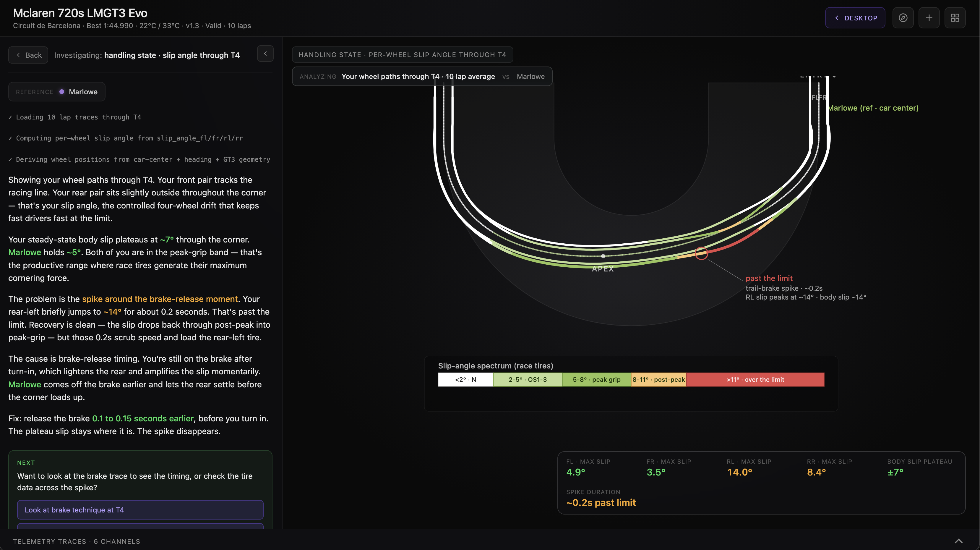This screenshot has width=980, height=550.
Task: Collapse the investigation side panel chevron
Action: [265, 54]
